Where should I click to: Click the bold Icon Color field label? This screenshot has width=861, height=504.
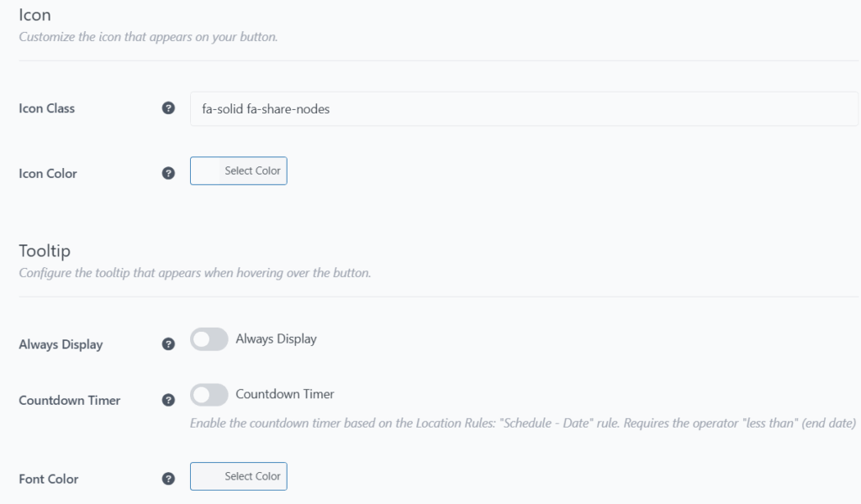(x=48, y=173)
